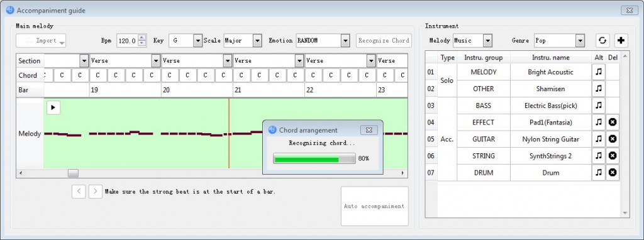Click the Bpm value field 120.0

(x=128, y=41)
